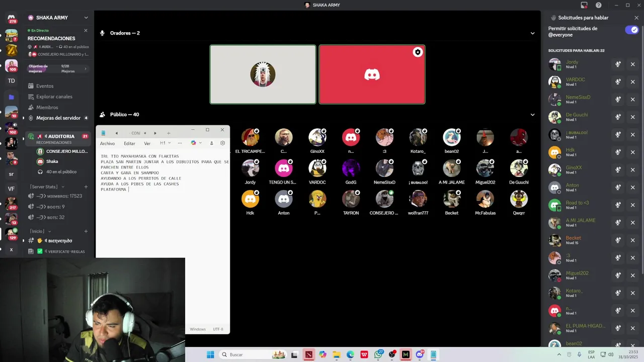The width and height of the screenshot is (644, 362).
Task: Click the taskbar Buscar search box
Action: point(254,354)
